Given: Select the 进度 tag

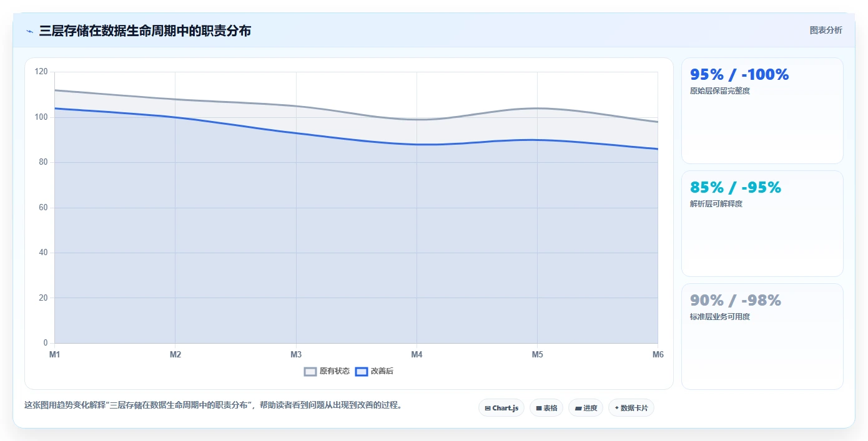Looking at the screenshot, I should 586,408.
